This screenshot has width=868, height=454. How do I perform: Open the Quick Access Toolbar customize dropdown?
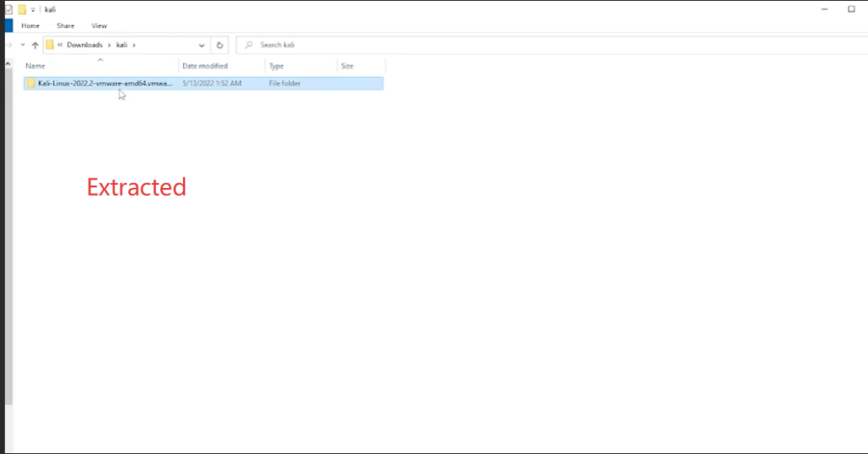33,9
